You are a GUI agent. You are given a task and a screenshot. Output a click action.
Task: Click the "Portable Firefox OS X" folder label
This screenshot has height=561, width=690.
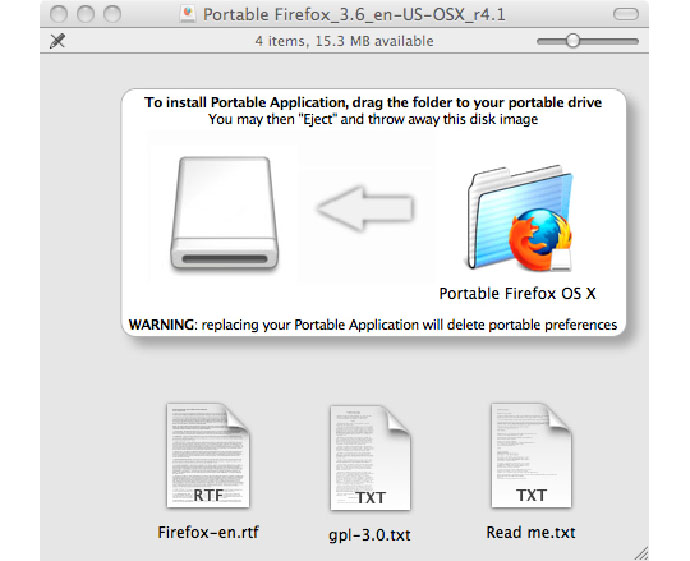(517, 294)
